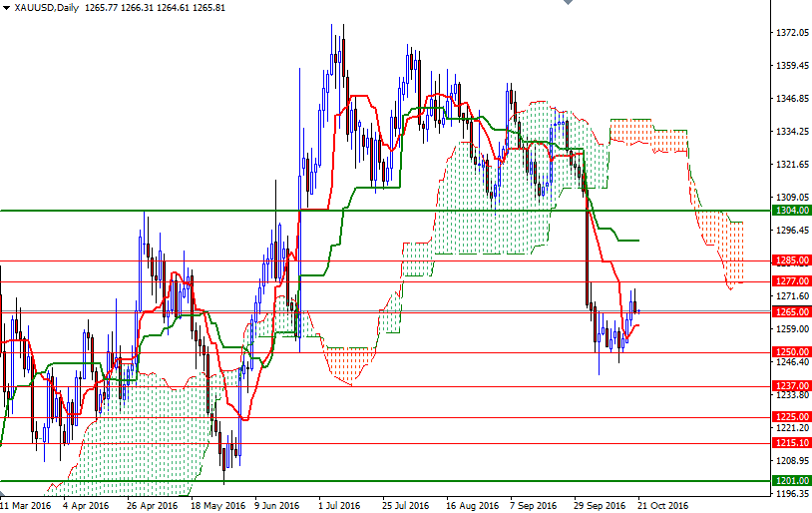Click the 1 Jul 2016 date label
Viewport: 812px width, 513px height.
339,505
